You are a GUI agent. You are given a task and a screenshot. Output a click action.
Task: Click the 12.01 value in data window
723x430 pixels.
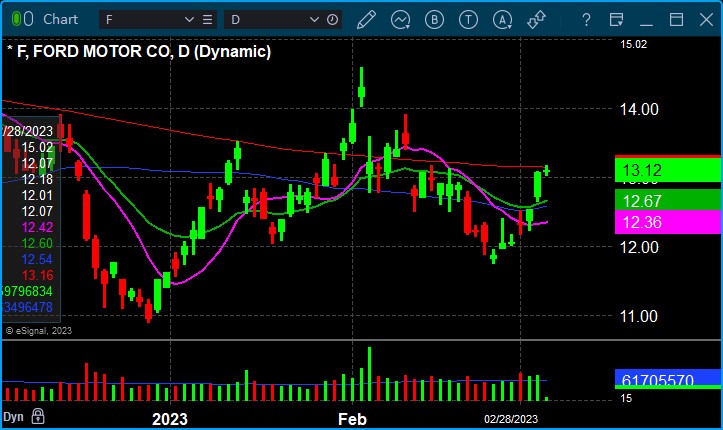point(37,195)
